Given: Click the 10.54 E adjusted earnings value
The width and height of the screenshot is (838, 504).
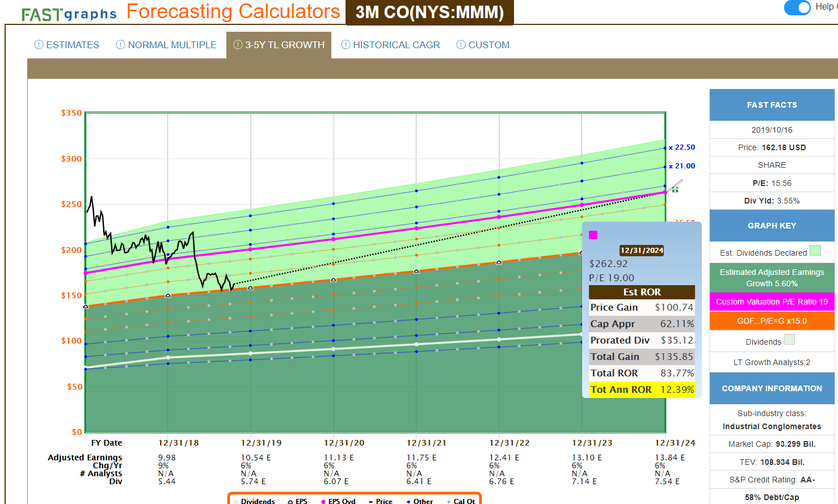Looking at the screenshot, I should pyautogui.click(x=256, y=458).
